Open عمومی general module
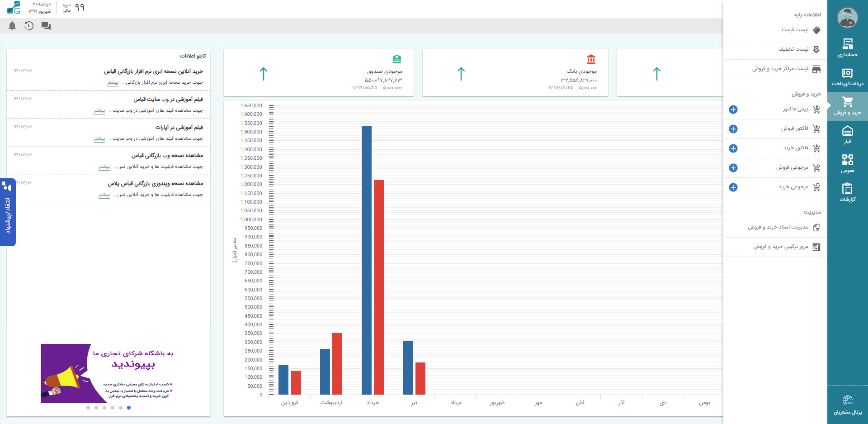Image resolution: width=868 pixels, height=424 pixels. click(847, 164)
